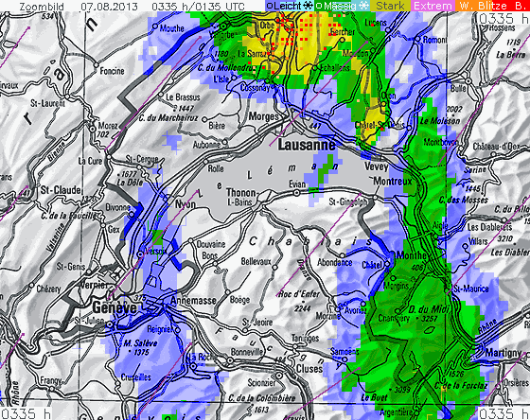This screenshot has height=420, width=530.
Task: Select the Genève city label
Action: pyautogui.click(x=115, y=307)
